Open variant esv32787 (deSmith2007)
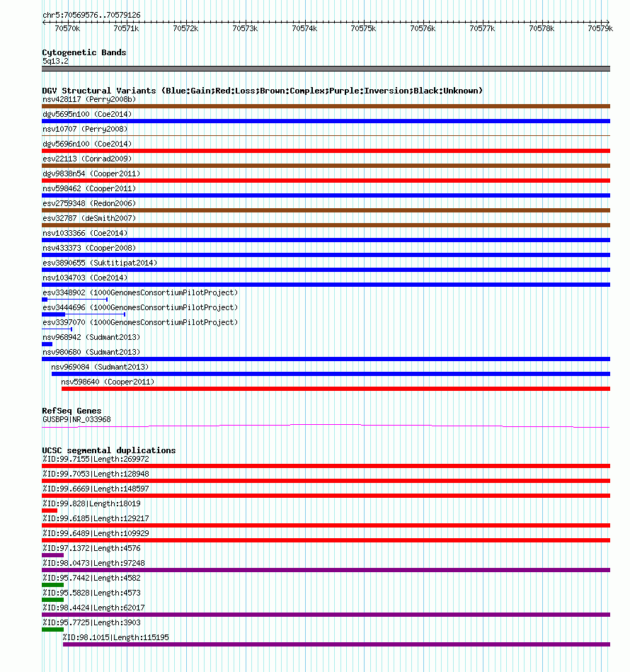 tap(89, 218)
